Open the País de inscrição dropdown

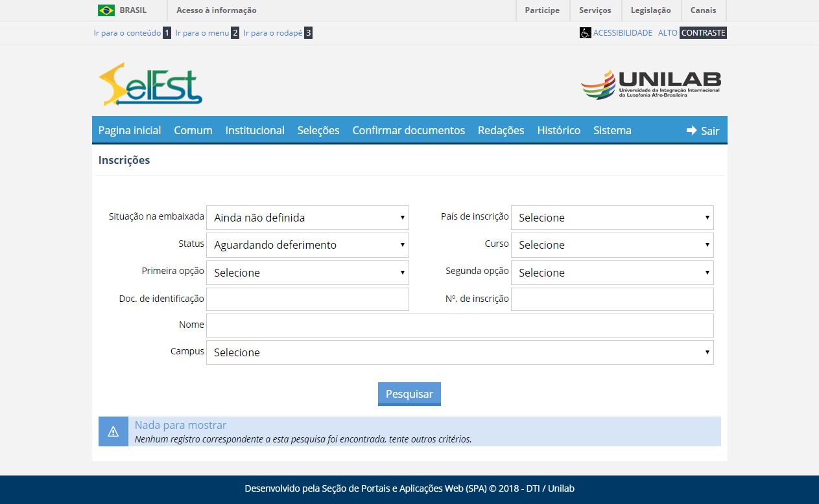click(612, 218)
